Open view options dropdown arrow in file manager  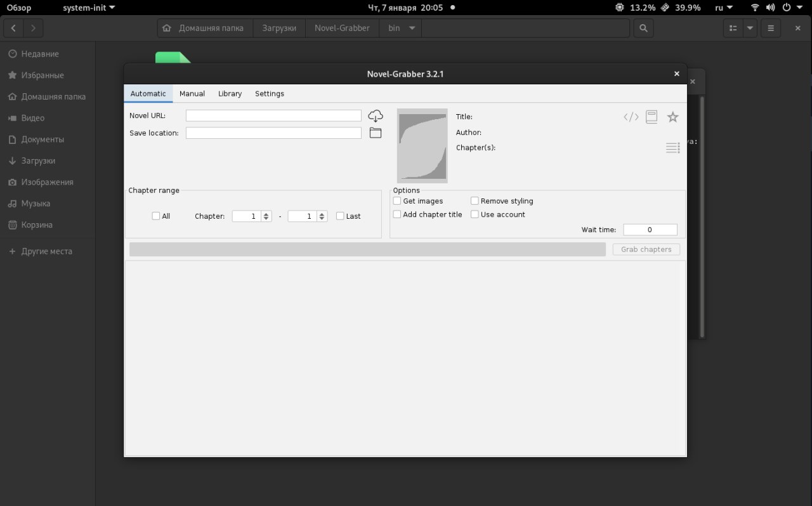pos(750,28)
